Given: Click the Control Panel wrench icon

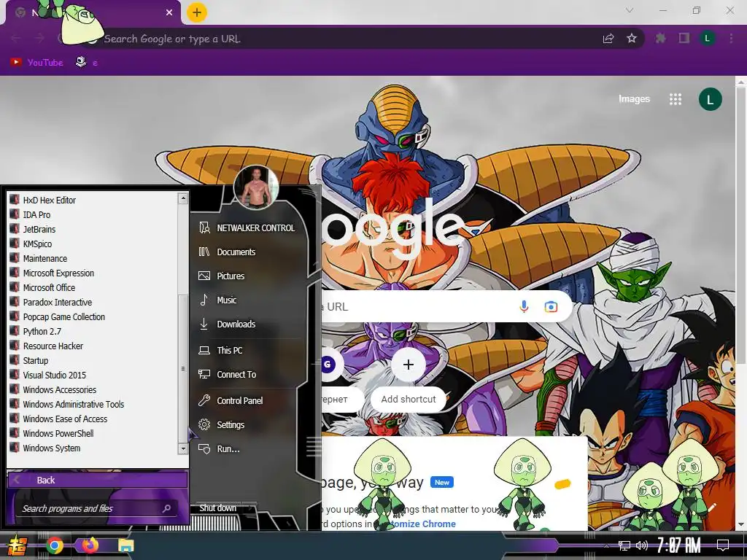Looking at the screenshot, I should pyautogui.click(x=204, y=400).
